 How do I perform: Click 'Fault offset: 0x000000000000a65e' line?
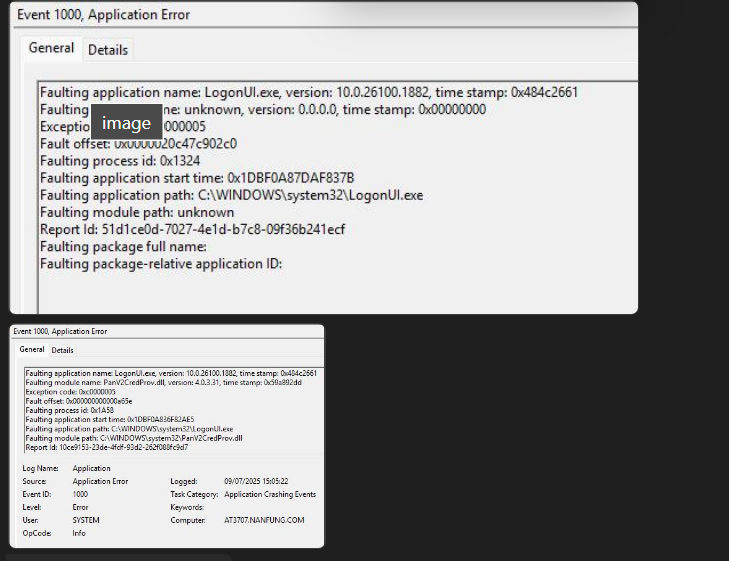[79, 401]
